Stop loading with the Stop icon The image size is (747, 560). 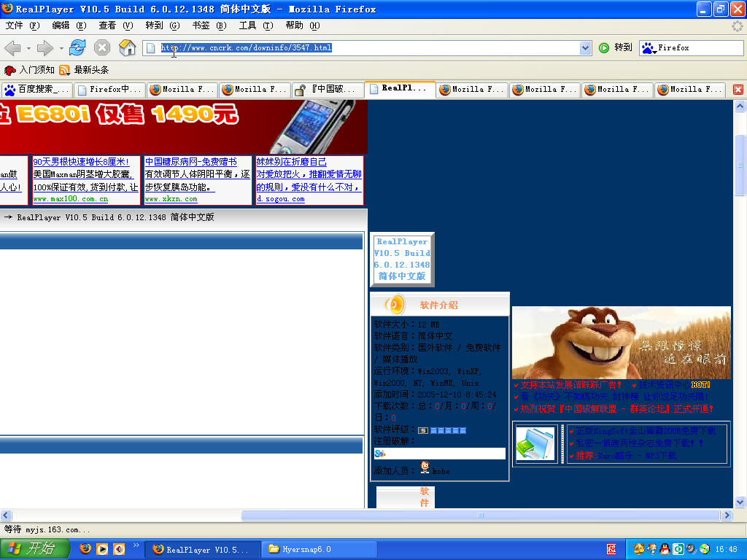pyautogui.click(x=102, y=47)
